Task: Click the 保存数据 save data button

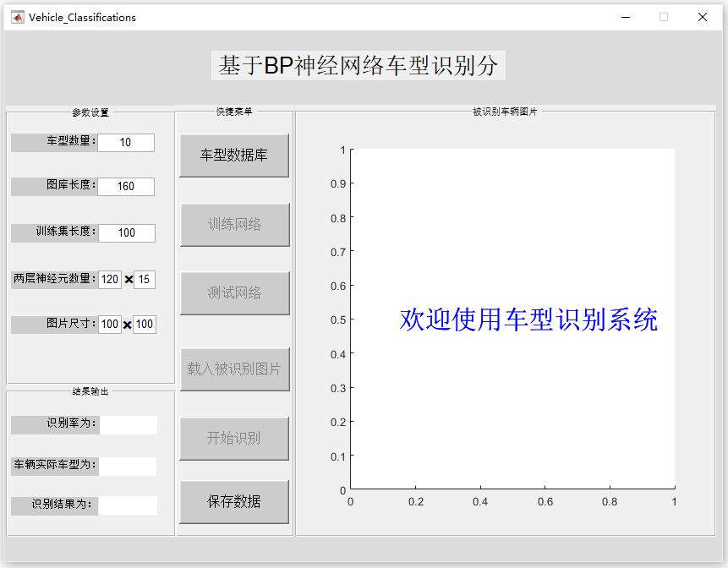Action: (234, 502)
